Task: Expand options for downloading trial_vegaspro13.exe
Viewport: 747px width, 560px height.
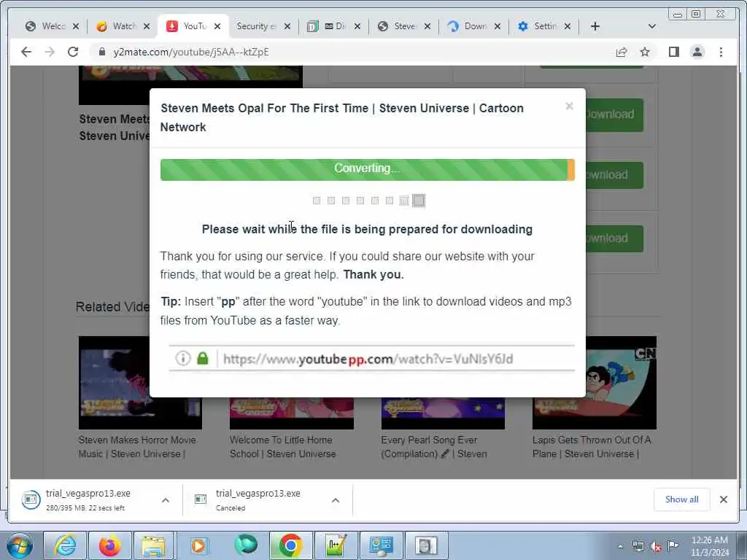Action: click(x=166, y=500)
